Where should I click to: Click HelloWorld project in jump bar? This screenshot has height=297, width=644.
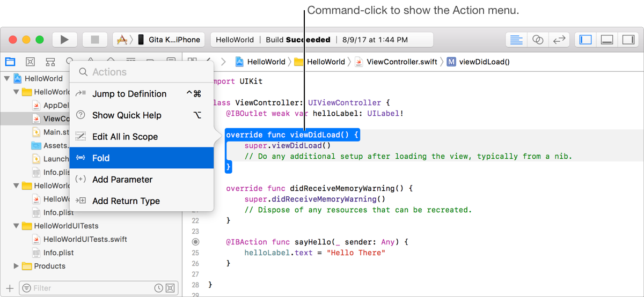(260, 62)
